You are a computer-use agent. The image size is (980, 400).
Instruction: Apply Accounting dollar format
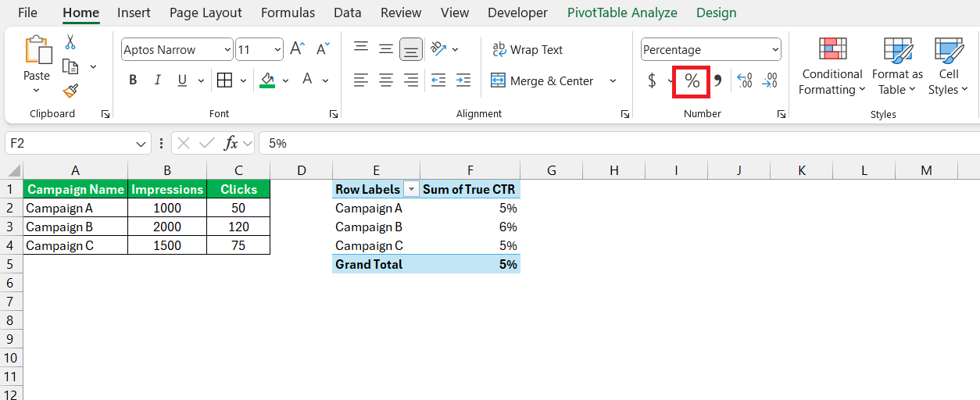652,80
